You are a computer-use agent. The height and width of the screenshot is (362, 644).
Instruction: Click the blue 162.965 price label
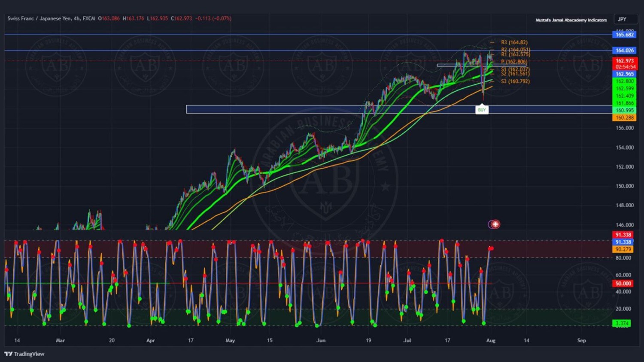pos(624,74)
